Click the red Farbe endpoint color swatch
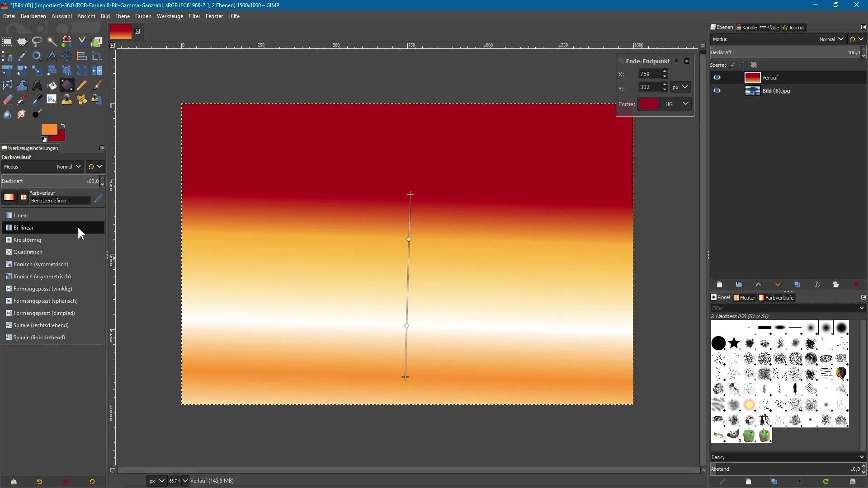 click(648, 104)
